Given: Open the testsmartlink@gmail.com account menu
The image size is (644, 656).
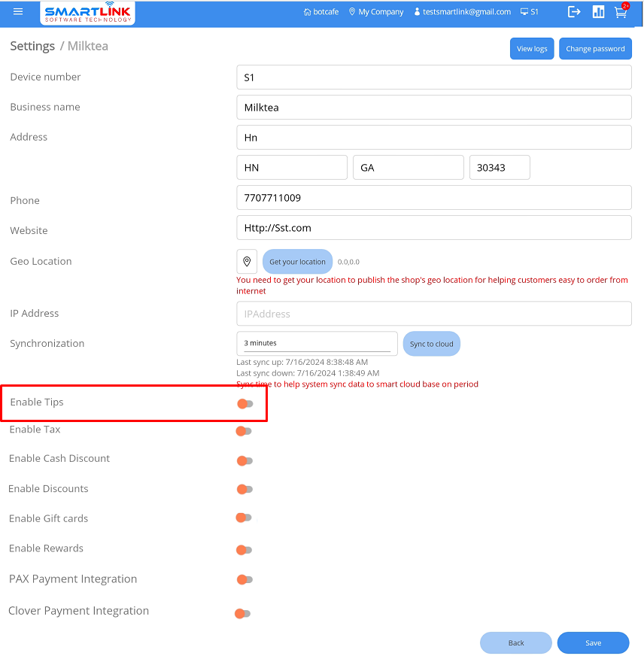Looking at the screenshot, I should point(462,12).
